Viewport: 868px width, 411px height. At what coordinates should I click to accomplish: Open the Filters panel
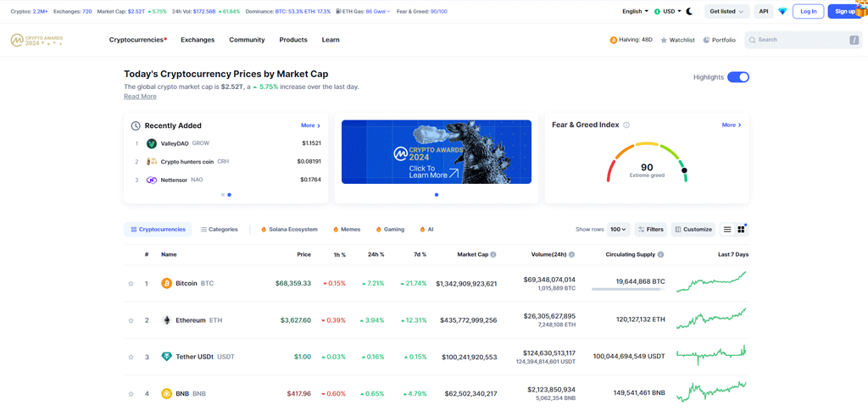coord(650,230)
